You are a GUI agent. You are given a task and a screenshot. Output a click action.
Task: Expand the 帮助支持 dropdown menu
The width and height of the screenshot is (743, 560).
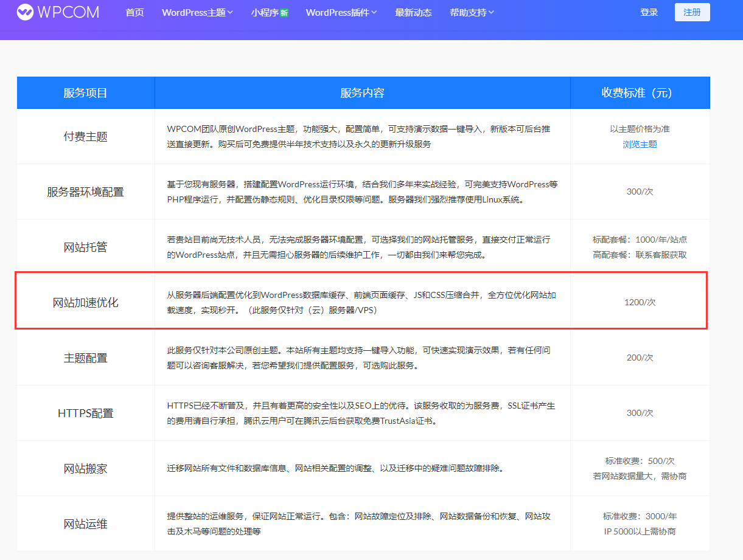click(472, 12)
